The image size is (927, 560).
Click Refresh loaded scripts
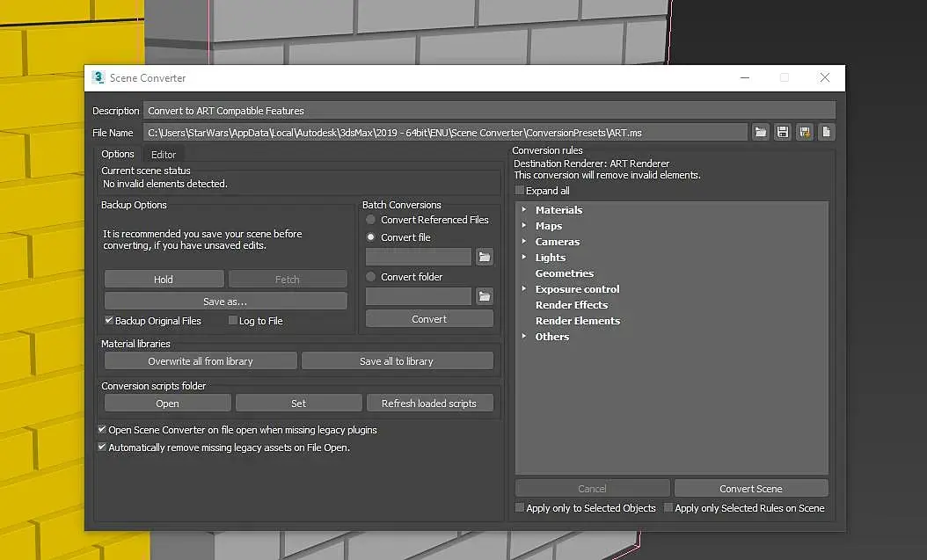429,403
